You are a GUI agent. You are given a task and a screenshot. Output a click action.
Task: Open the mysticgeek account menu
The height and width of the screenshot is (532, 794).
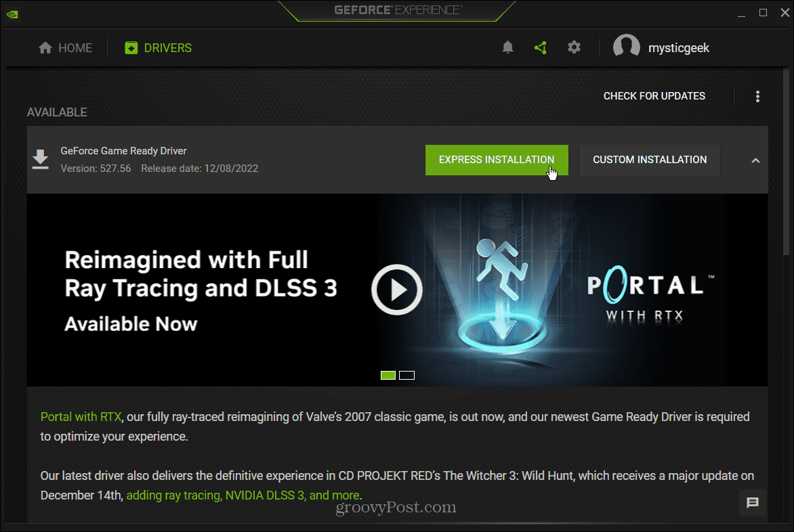tap(679, 48)
